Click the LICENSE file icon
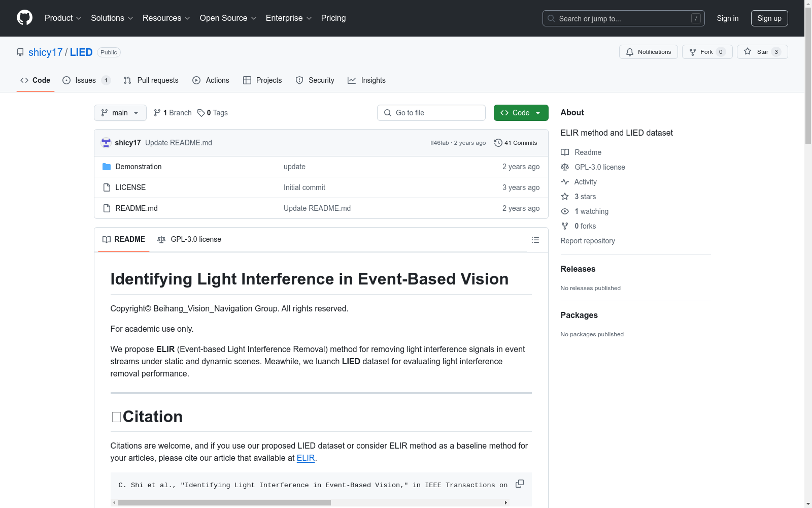 point(107,187)
